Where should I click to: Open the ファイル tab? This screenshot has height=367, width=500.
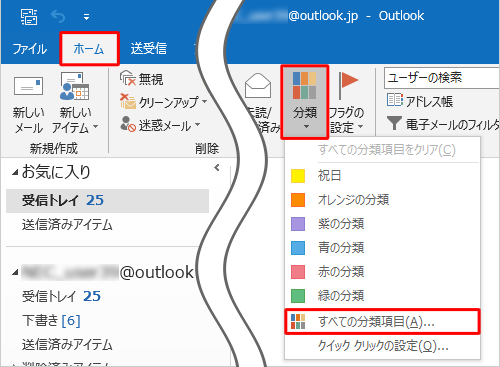30,49
